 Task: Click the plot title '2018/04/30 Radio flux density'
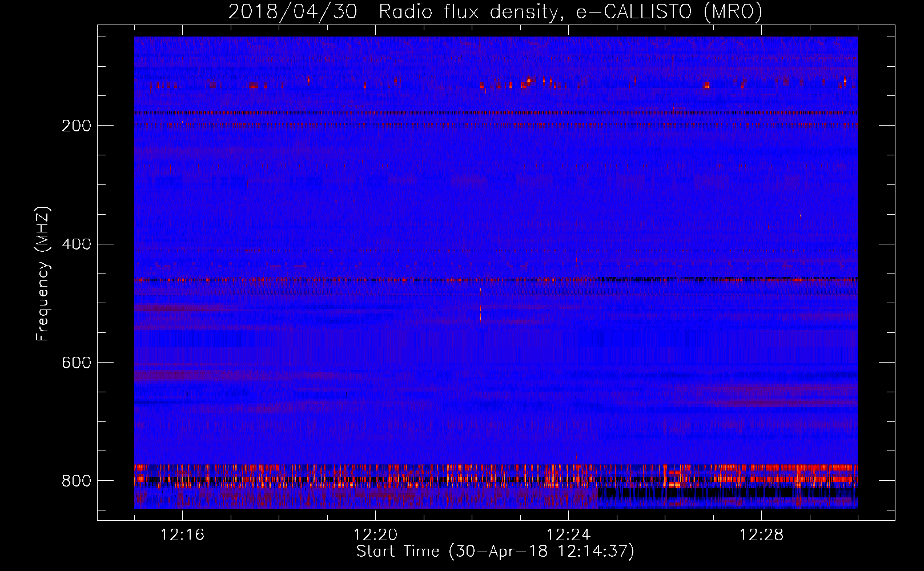tap(394, 12)
